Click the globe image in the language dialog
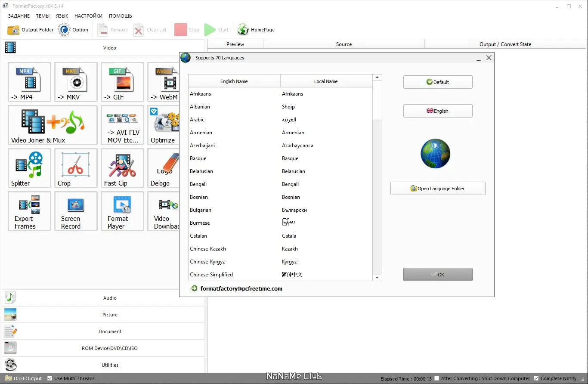588x384 pixels. click(x=436, y=153)
